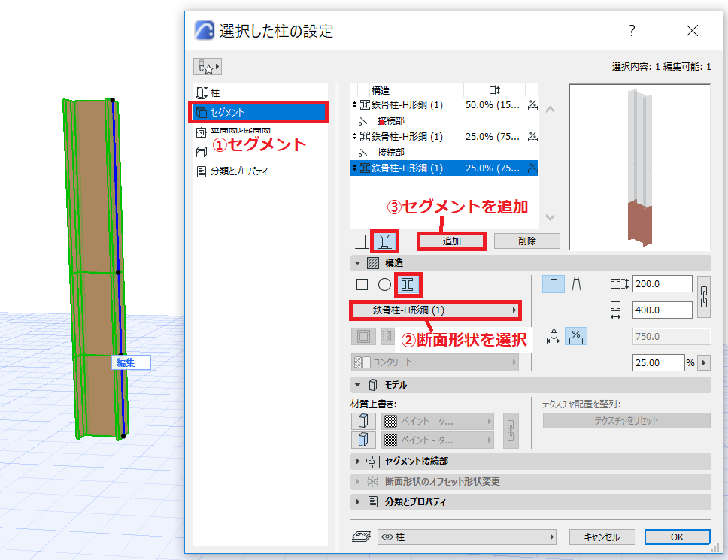Choose the rectangular cross-section shape icon
The height and width of the screenshot is (560, 728).
coord(362,284)
